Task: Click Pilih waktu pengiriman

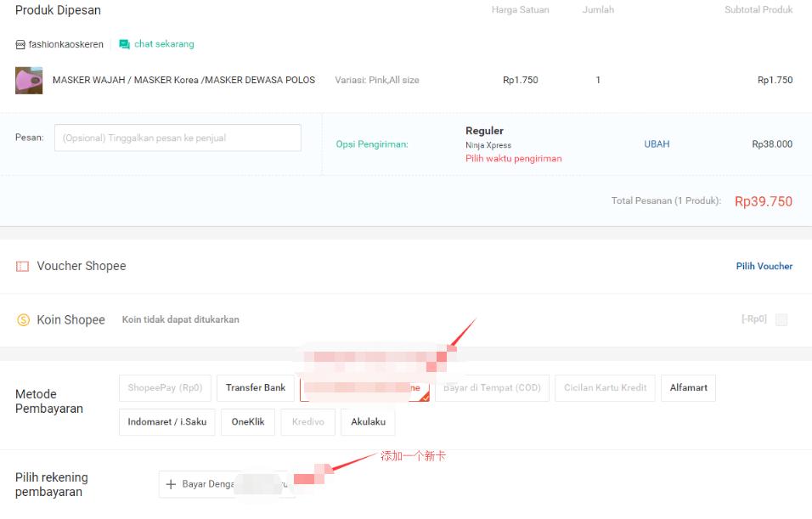Action: [513, 159]
